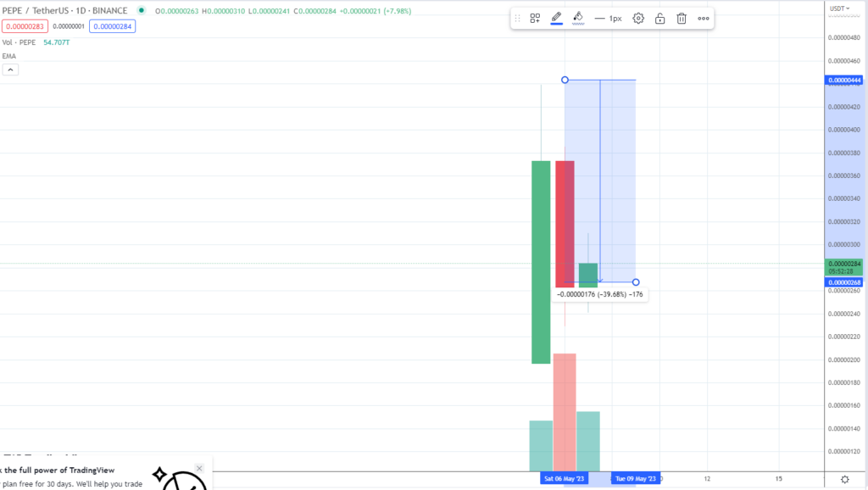Toggle lock on the selected drawing
The height and width of the screenshot is (490, 868).
pos(659,18)
